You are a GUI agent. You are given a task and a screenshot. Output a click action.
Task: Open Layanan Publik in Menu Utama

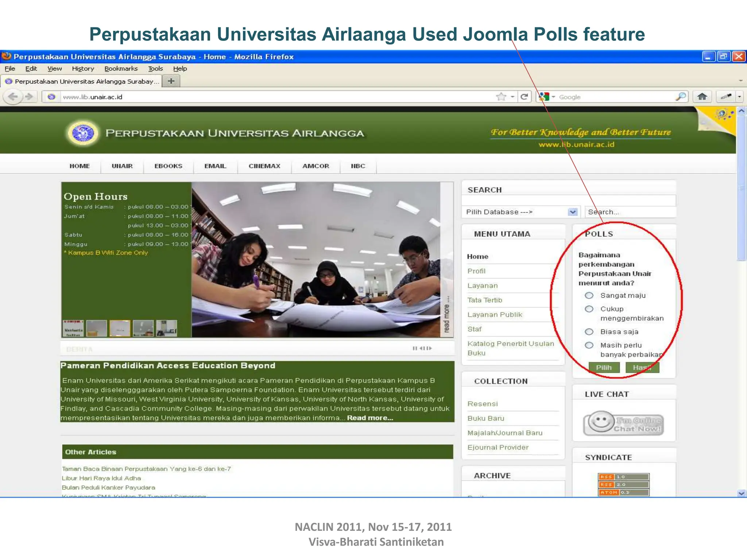tap(495, 315)
